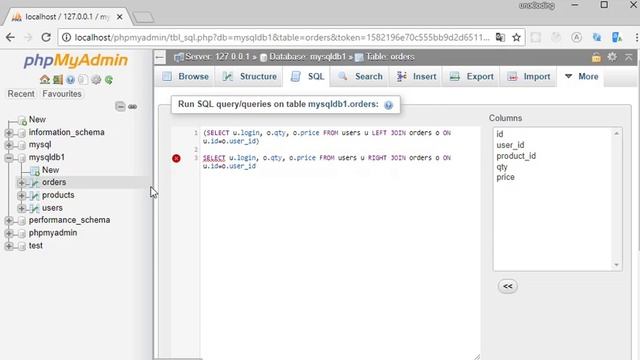The image size is (640, 360).
Task: Open orders table in navigation tree
Action: [x=54, y=182]
